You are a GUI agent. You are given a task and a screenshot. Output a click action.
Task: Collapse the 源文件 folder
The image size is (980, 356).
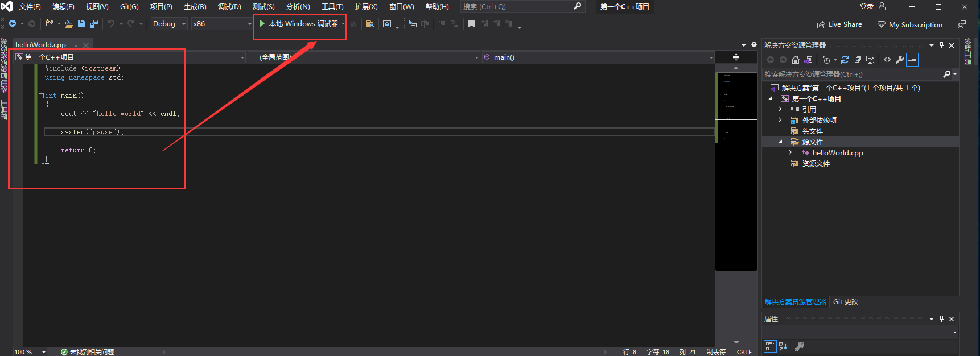(780, 142)
